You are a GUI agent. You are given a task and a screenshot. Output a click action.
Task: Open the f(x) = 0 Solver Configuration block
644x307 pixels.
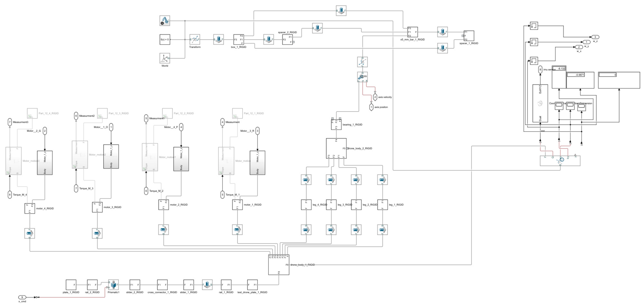(165, 40)
